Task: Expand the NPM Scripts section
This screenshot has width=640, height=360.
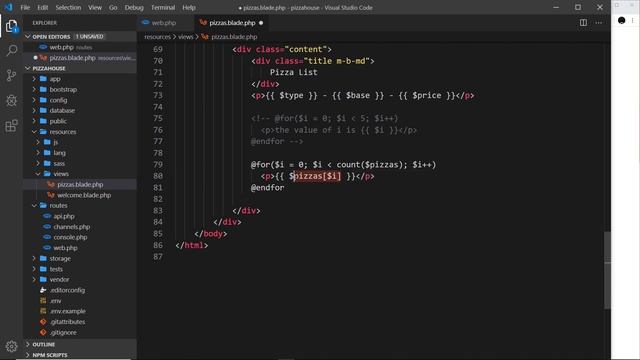Action: point(80,355)
